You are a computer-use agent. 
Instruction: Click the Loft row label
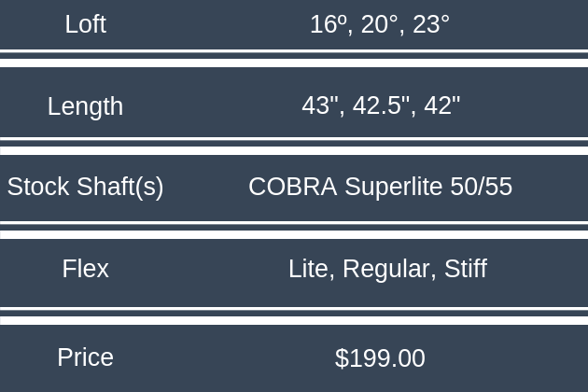85,24
